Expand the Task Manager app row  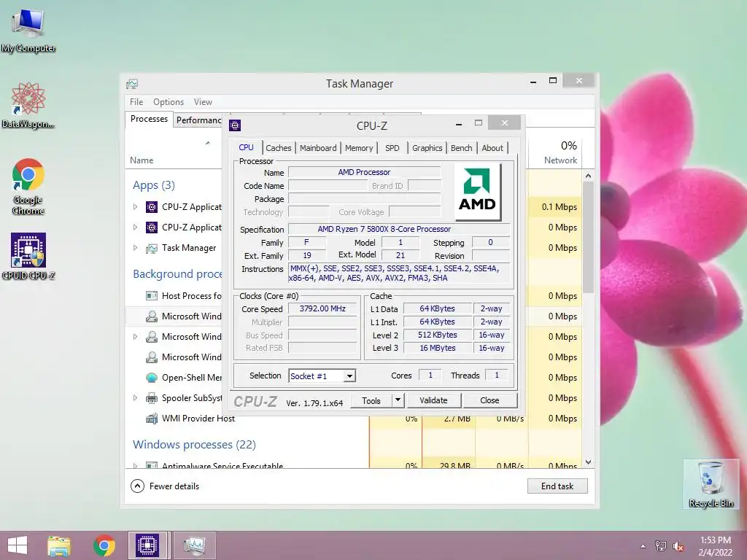point(135,248)
